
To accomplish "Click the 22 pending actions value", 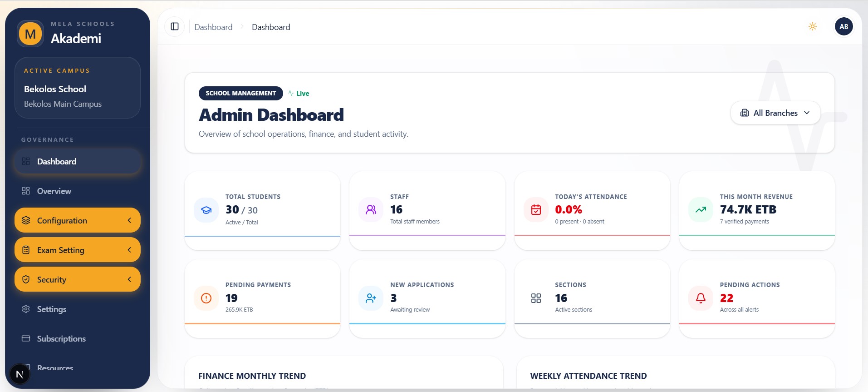I will pos(726,298).
